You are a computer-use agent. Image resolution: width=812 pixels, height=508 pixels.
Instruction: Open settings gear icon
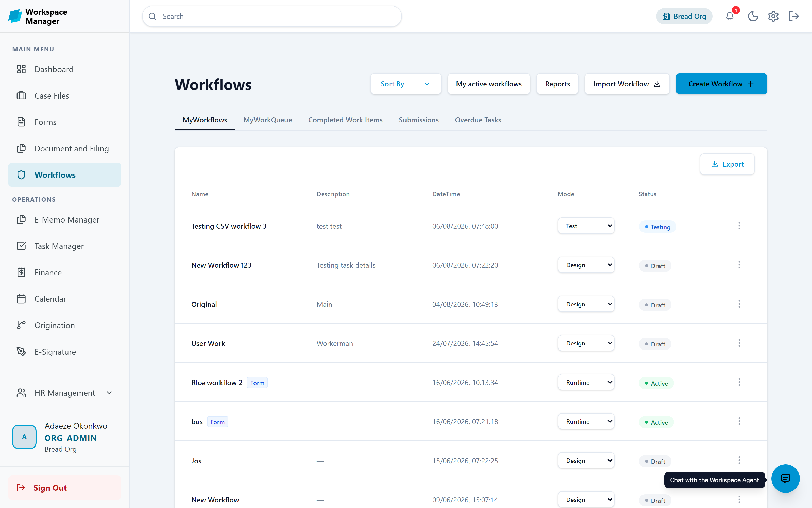(773, 16)
